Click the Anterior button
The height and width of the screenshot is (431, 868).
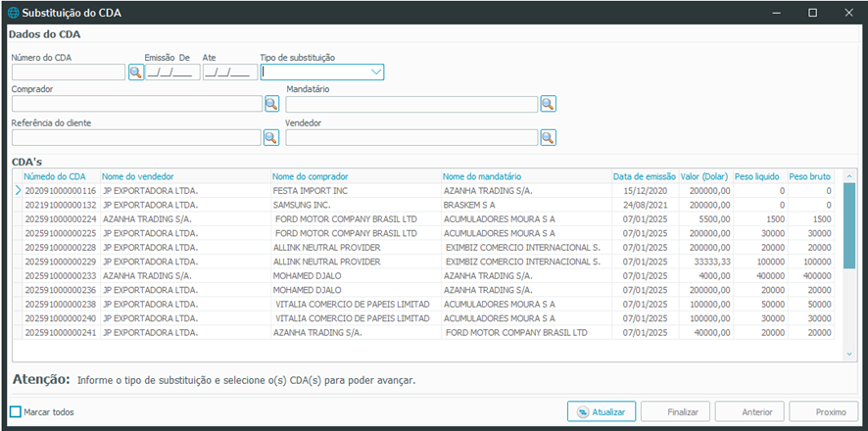pyautogui.click(x=749, y=411)
